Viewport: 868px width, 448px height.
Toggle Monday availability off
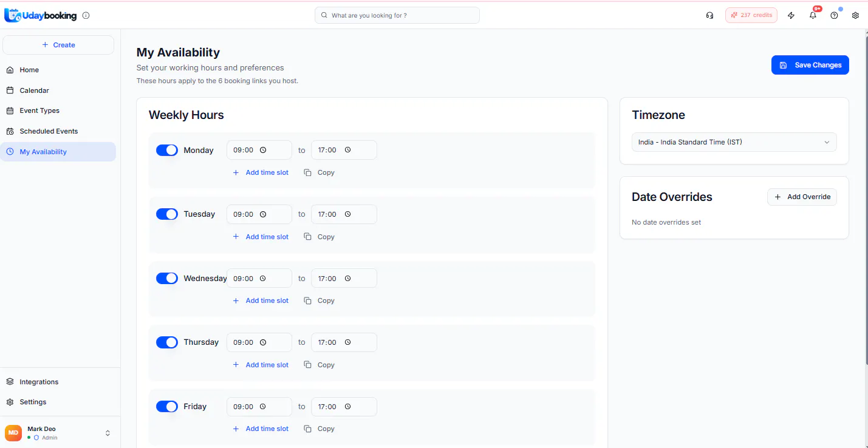point(167,150)
